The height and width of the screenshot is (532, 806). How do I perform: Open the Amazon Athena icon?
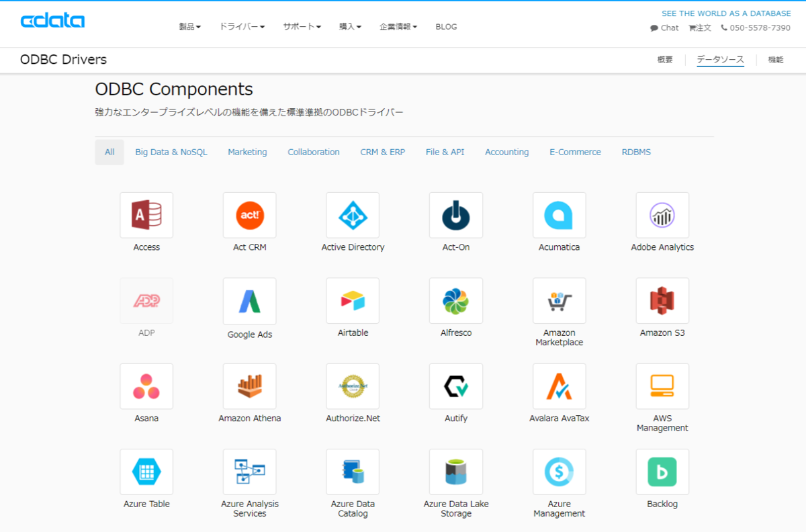pos(250,386)
